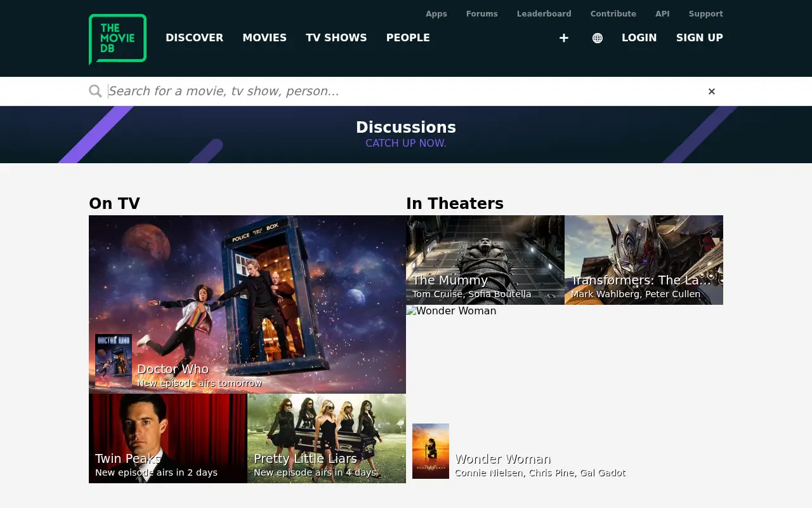Click the Sign Up link
The height and width of the screenshot is (508, 812).
[700, 37]
